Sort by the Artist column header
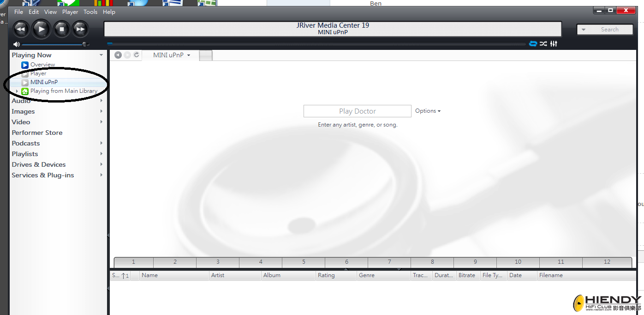Viewport: 644px width, 315px height. point(235,275)
